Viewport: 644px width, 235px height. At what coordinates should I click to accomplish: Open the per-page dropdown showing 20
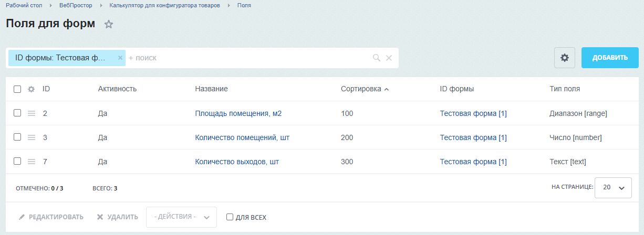pyautogui.click(x=613, y=187)
